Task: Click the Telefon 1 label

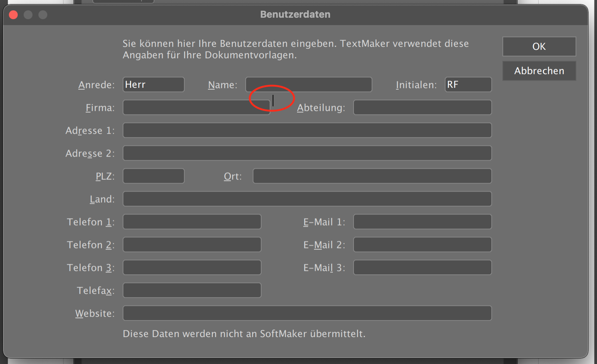Action: (91, 222)
